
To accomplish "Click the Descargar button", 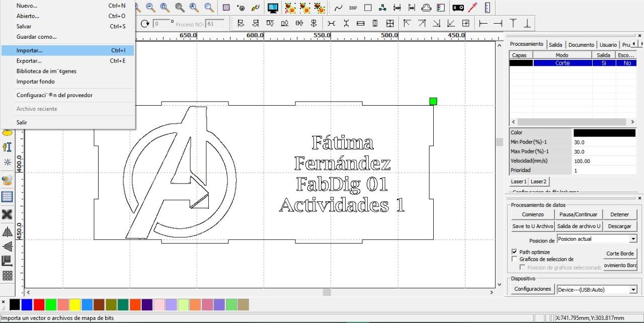I will pyautogui.click(x=620, y=226).
